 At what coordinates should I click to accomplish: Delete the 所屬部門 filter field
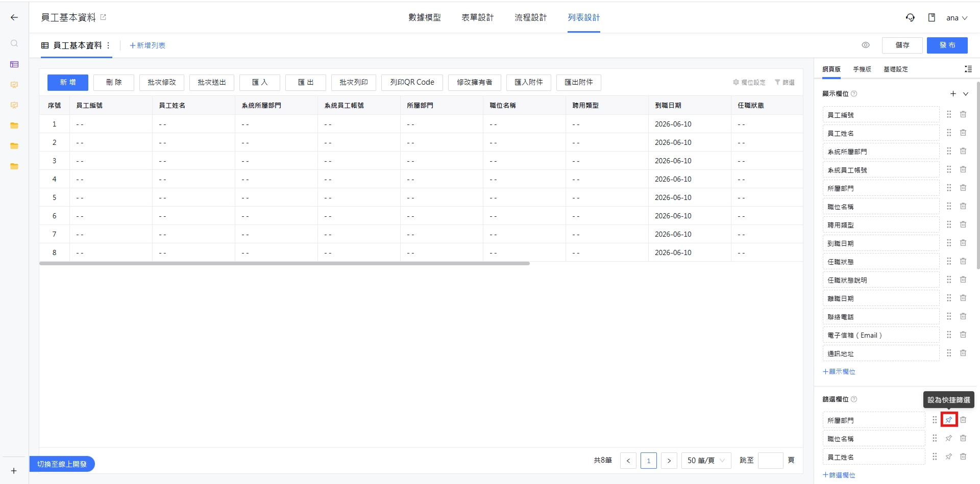(963, 420)
